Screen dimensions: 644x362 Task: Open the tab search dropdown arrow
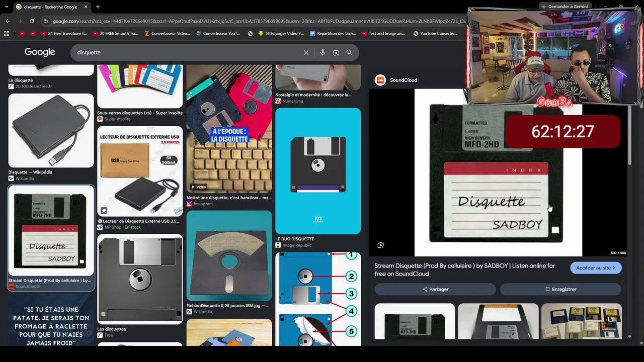[6, 7]
